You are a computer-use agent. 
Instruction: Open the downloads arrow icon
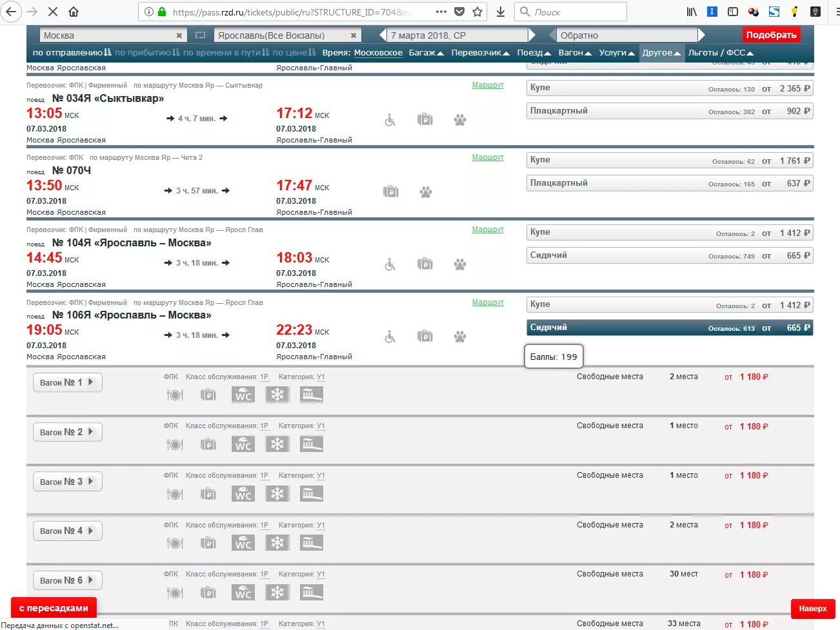pos(501,12)
